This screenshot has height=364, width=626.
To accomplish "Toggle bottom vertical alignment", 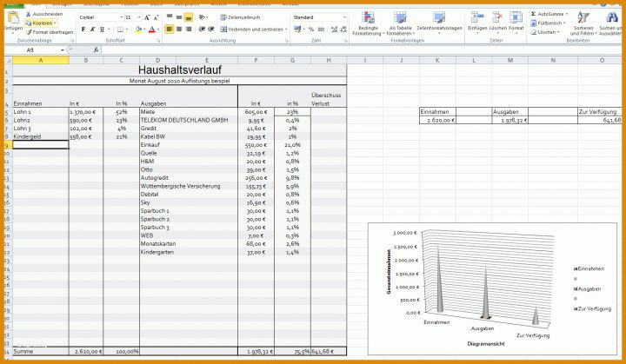I will point(189,17).
